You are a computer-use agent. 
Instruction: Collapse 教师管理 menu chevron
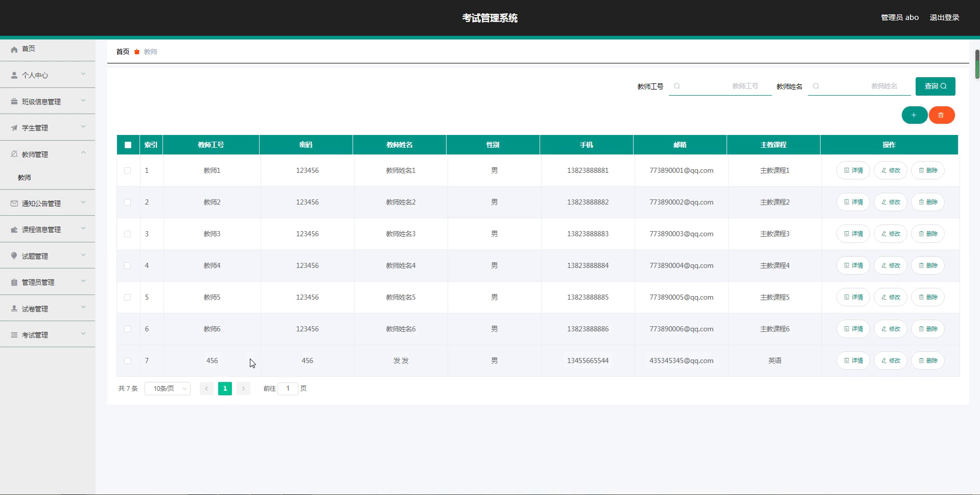tap(83, 153)
